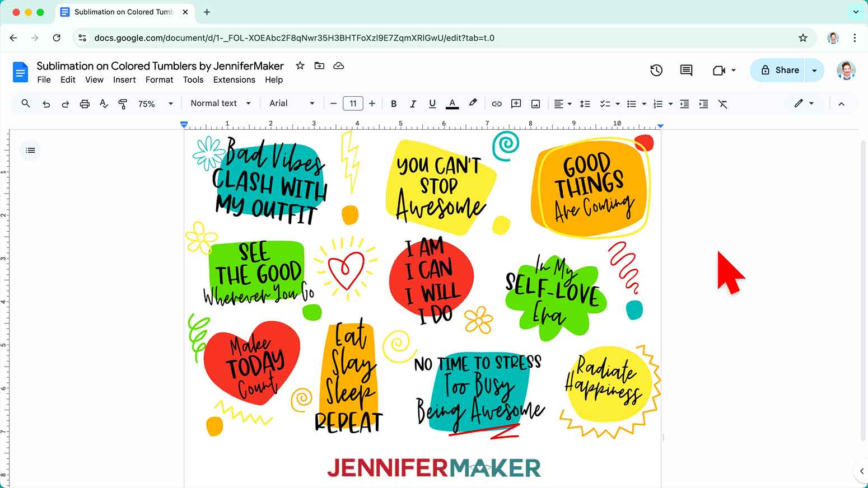Viewport: 868px width, 488px height.
Task: Undo the last action
Action: click(46, 104)
